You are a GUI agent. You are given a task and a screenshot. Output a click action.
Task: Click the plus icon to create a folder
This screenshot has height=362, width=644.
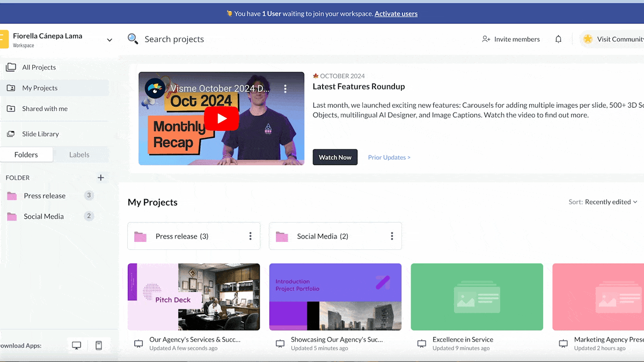[x=101, y=178]
